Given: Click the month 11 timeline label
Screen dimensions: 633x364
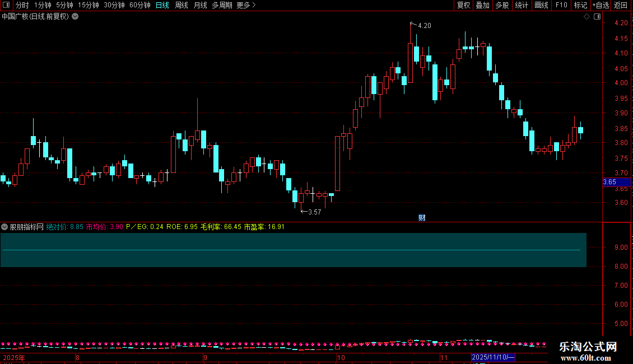Looking at the screenshot, I should 444,357.
